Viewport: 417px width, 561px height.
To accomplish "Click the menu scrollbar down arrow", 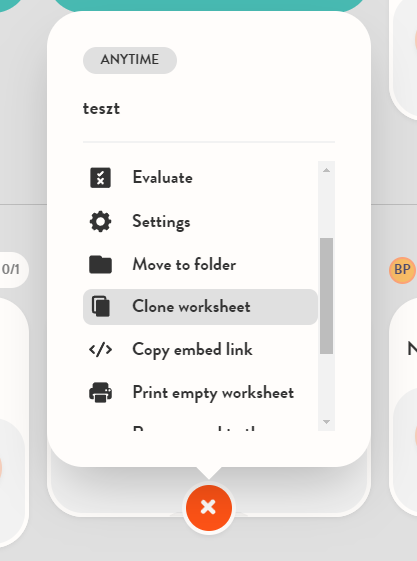I will click(x=326, y=422).
